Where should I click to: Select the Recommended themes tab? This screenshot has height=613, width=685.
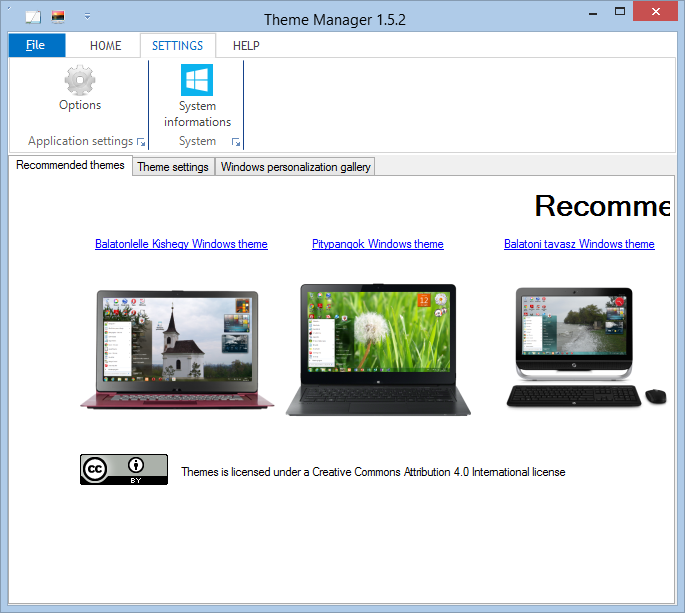click(x=70, y=165)
